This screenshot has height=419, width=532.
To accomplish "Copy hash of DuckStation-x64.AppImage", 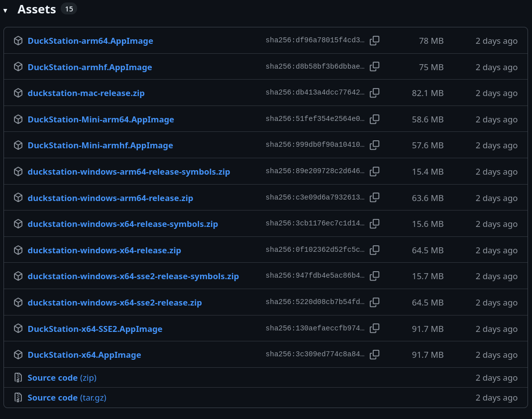I will point(375,354).
